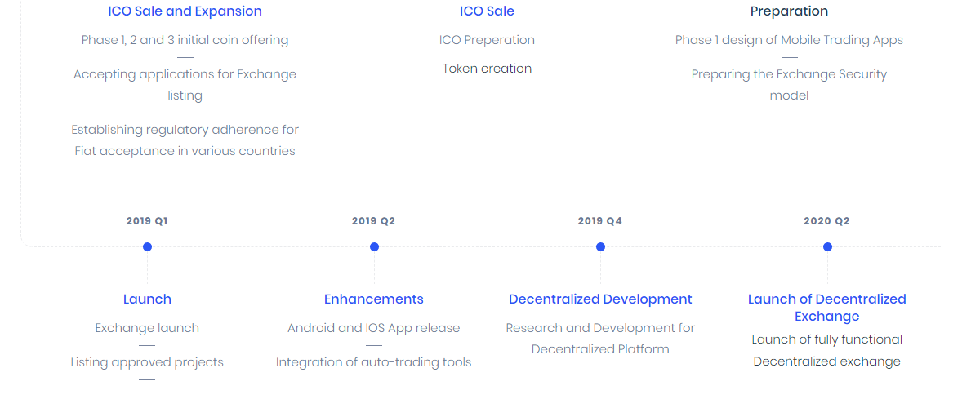Click the "Token creation" text

(487, 69)
